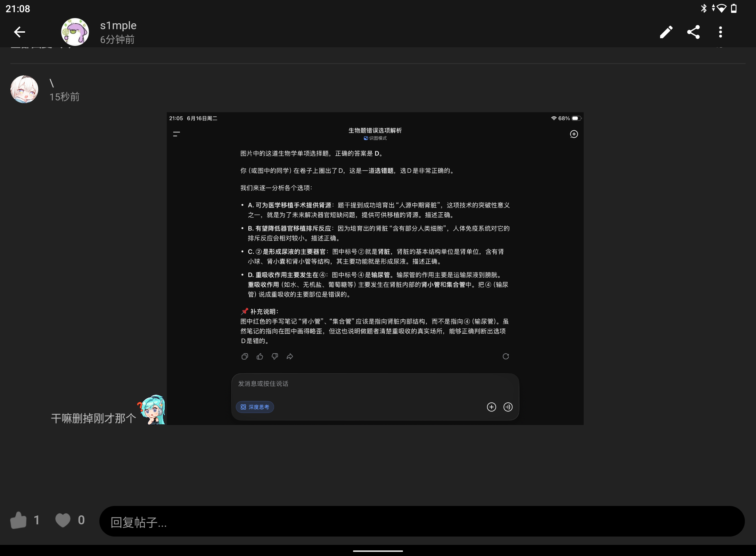Tap the "6分钟前" timestamp
This screenshot has width=756, height=556.
117,40
